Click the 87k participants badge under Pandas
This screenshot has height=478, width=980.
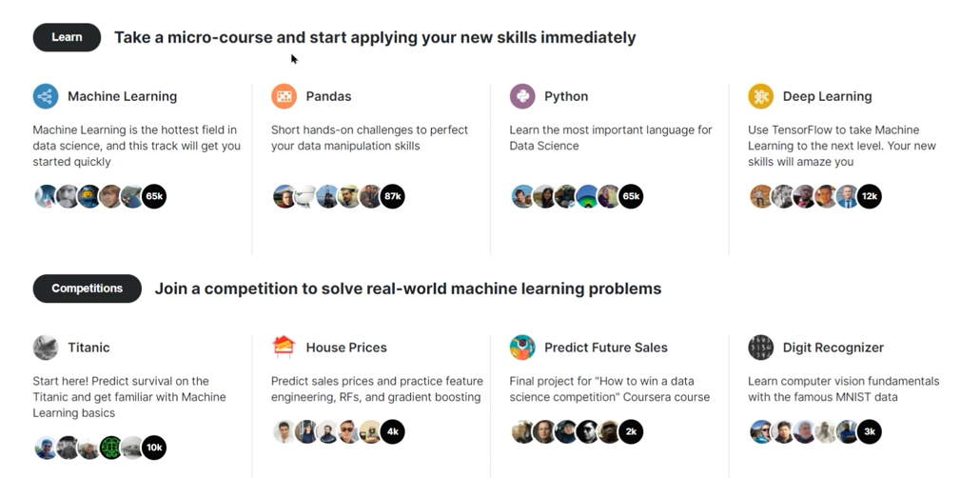(393, 197)
